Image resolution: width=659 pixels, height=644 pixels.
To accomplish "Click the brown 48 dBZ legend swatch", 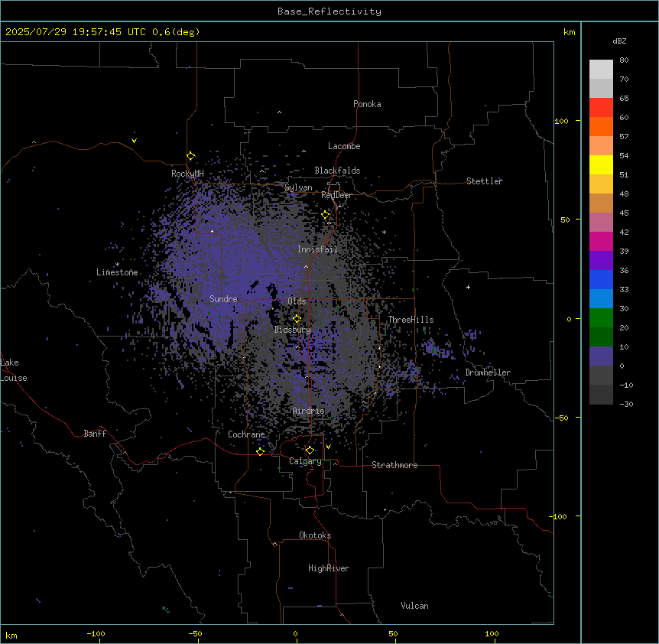I will coord(601,203).
